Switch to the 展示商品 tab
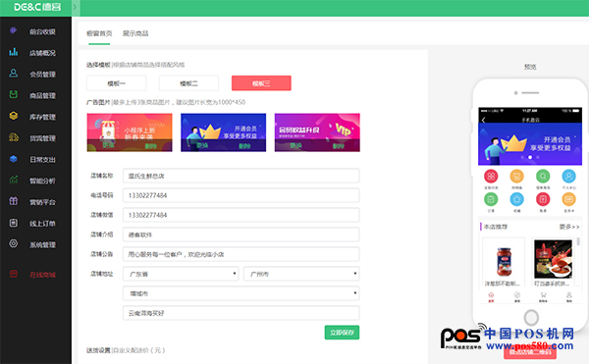The height and width of the screenshot is (364, 589). (135, 33)
